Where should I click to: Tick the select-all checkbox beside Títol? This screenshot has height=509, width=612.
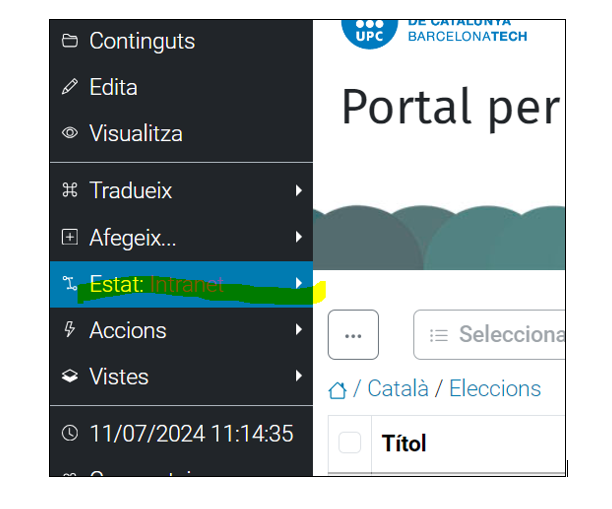tap(349, 443)
